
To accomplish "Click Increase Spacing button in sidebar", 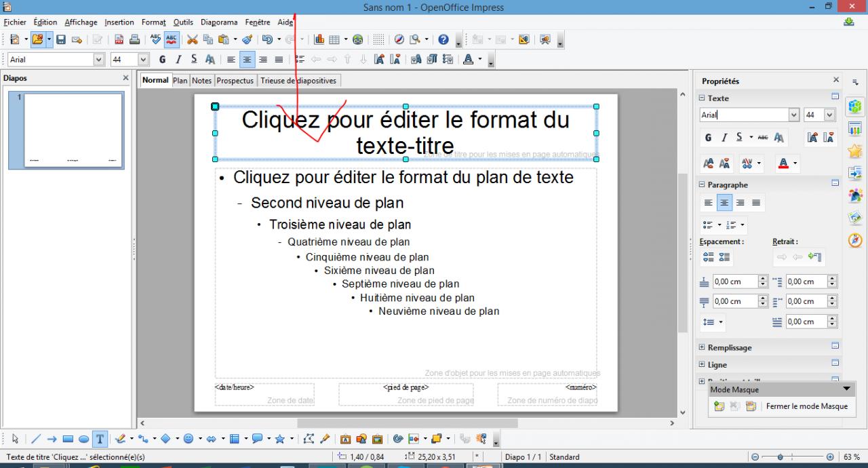I will (x=709, y=257).
